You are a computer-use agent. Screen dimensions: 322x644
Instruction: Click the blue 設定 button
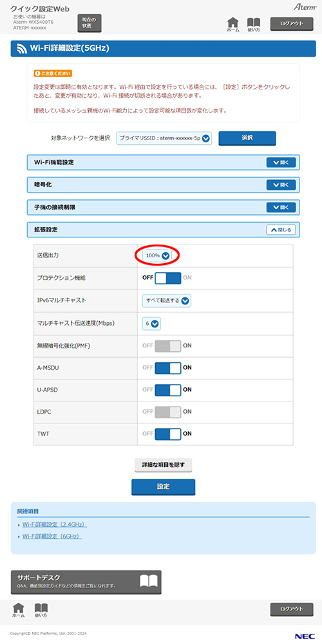164,486
